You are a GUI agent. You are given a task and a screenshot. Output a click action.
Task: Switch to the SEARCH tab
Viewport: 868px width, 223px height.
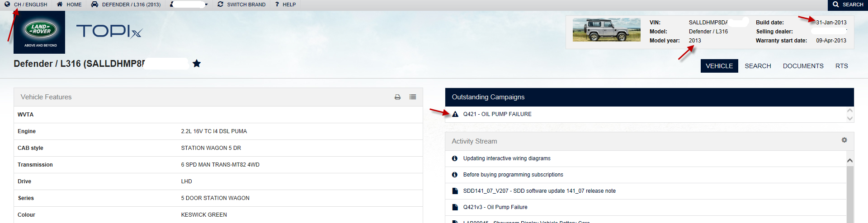coord(758,66)
